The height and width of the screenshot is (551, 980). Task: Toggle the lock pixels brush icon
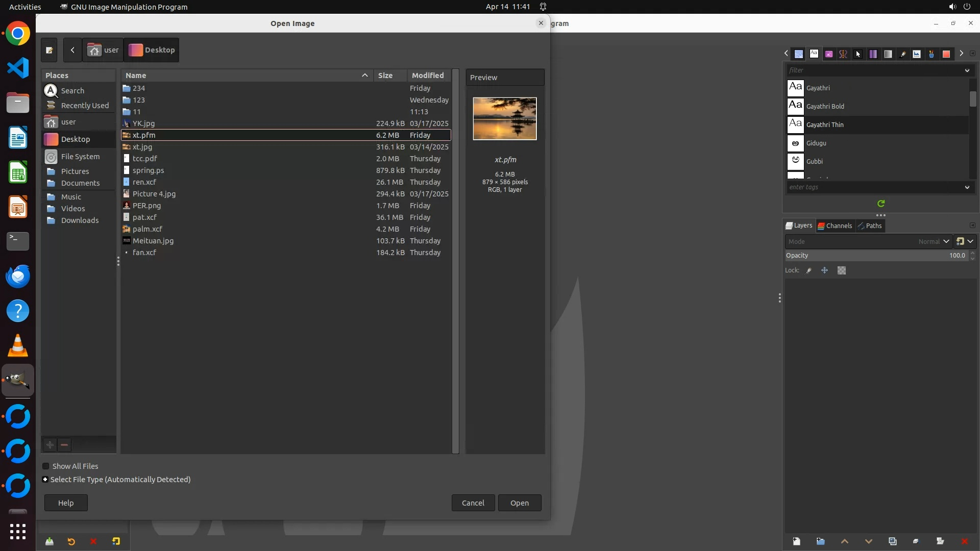tap(809, 270)
